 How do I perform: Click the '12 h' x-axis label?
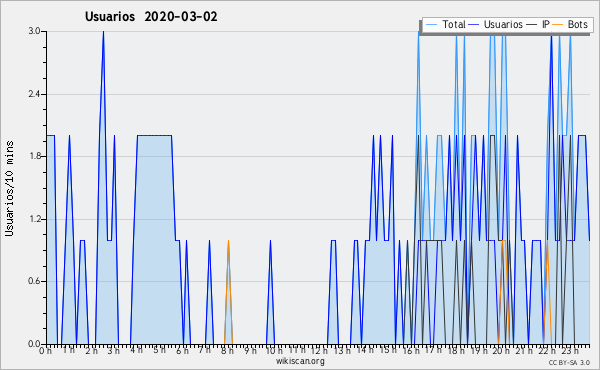coord(320,350)
